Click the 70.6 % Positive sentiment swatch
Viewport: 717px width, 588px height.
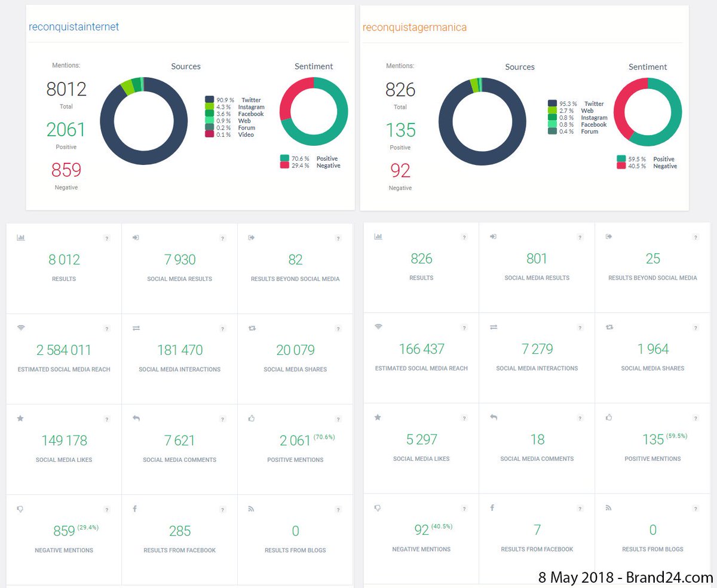pyautogui.click(x=284, y=158)
